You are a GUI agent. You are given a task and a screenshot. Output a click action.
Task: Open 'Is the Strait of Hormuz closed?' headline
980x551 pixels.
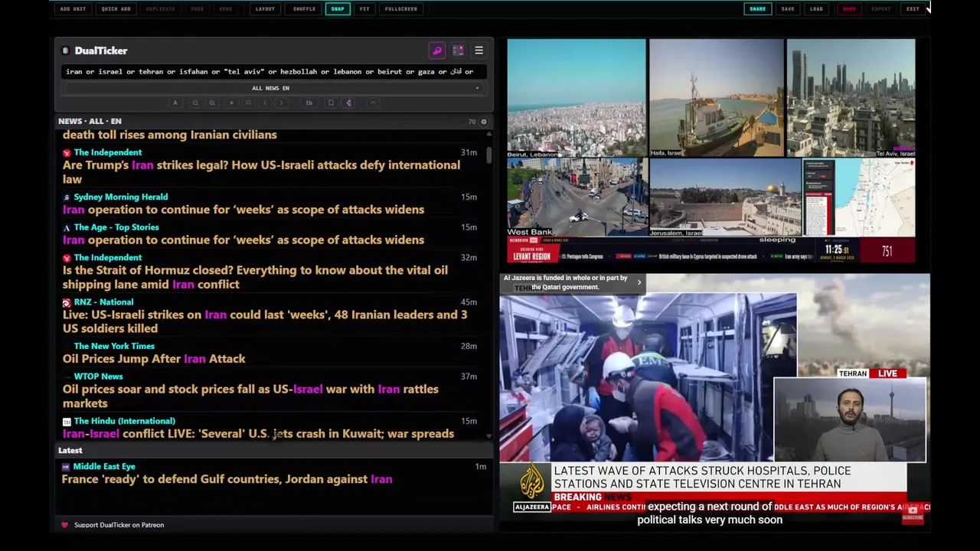click(255, 277)
